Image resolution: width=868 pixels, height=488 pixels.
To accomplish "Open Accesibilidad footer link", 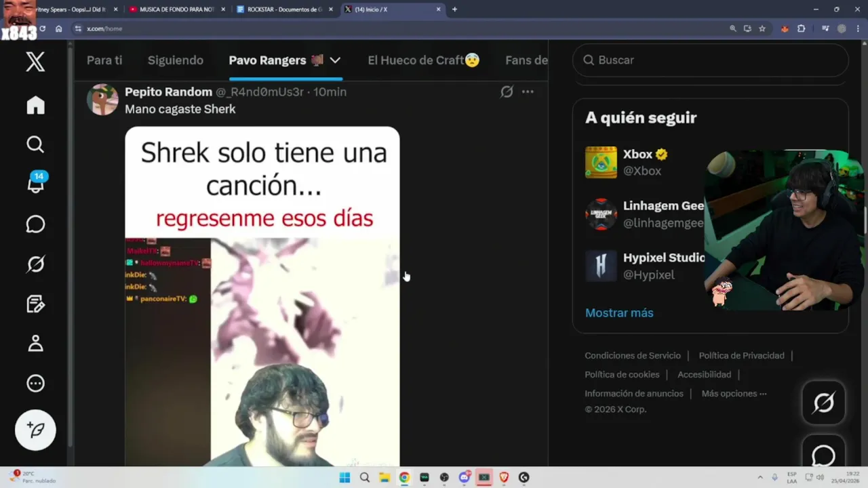I will (x=704, y=374).
